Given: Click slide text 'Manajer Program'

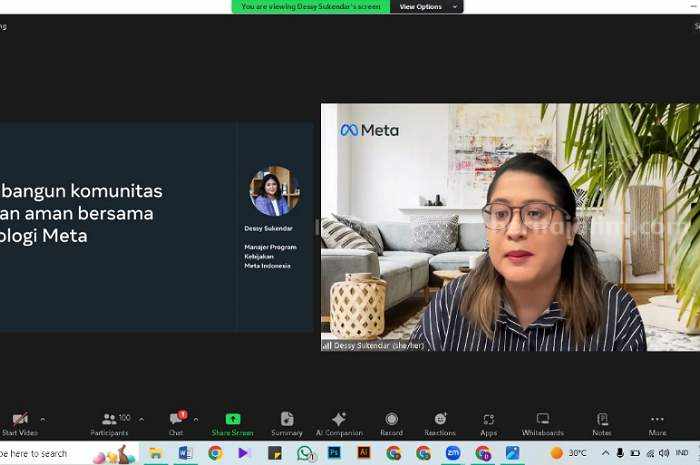Looking at the screenshot, I should pyautogui.click(x=270, y=247).
